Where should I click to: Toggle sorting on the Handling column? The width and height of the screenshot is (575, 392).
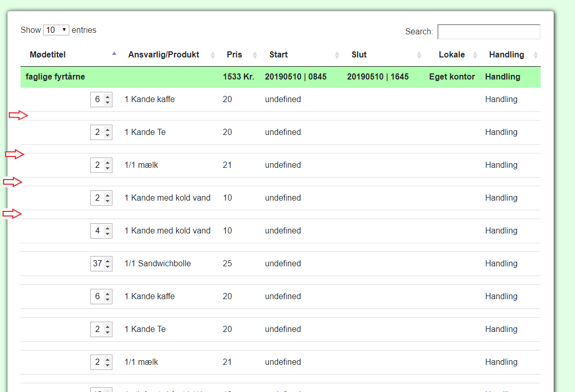point(506,54)
